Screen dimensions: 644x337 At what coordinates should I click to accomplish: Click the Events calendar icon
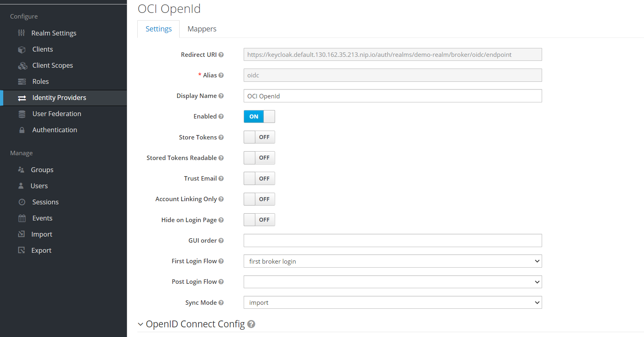click(x=22, y=218)
